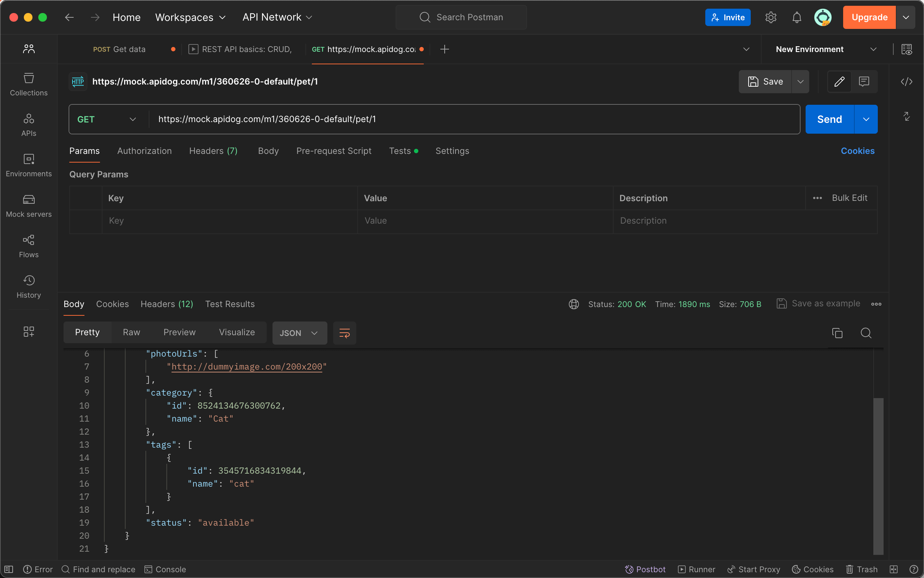
Task: Switch to the Test Results tab
Action: coord(230,304)
